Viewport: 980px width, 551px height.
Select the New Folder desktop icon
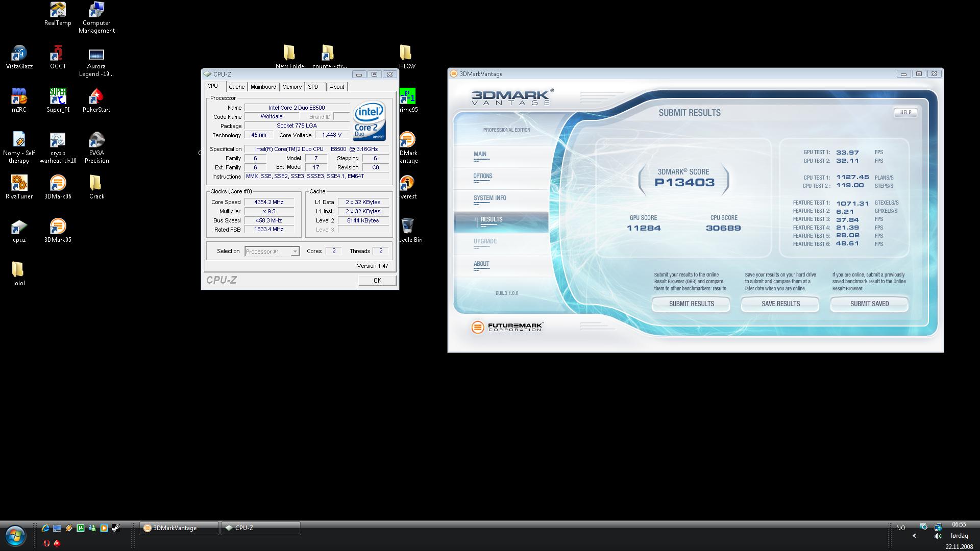(290, 56)
